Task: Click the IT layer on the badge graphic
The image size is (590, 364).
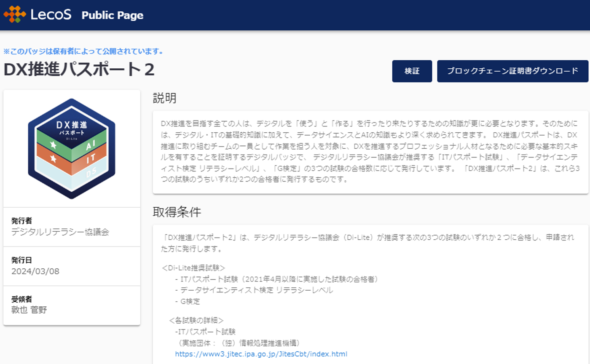Action: (91, 157)
